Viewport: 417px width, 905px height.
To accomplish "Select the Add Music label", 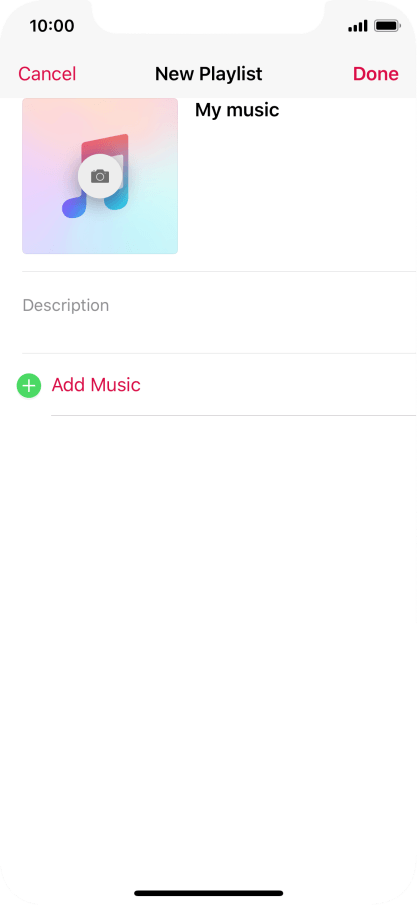I will pos(96,385).
